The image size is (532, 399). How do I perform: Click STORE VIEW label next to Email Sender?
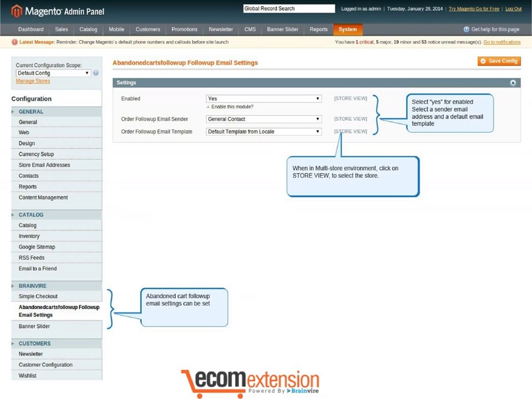pos(350,119)
